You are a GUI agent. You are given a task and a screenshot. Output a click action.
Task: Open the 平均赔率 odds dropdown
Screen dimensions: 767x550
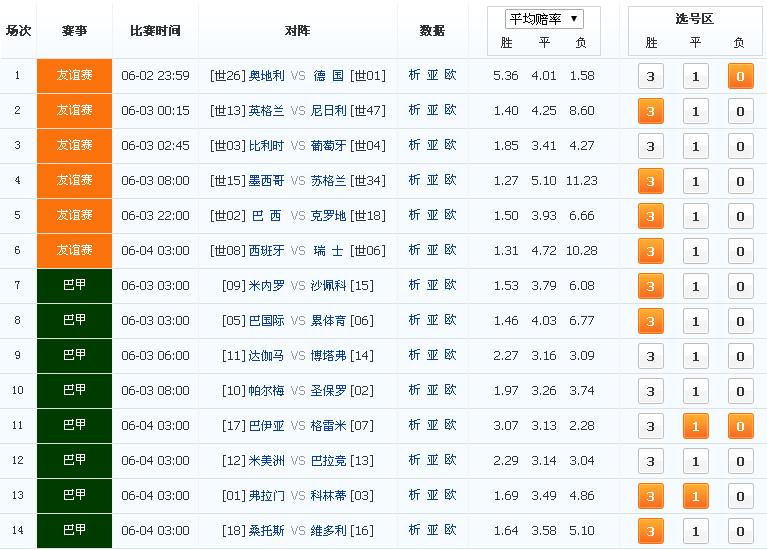pyautogui.click(x=544, y=19)
